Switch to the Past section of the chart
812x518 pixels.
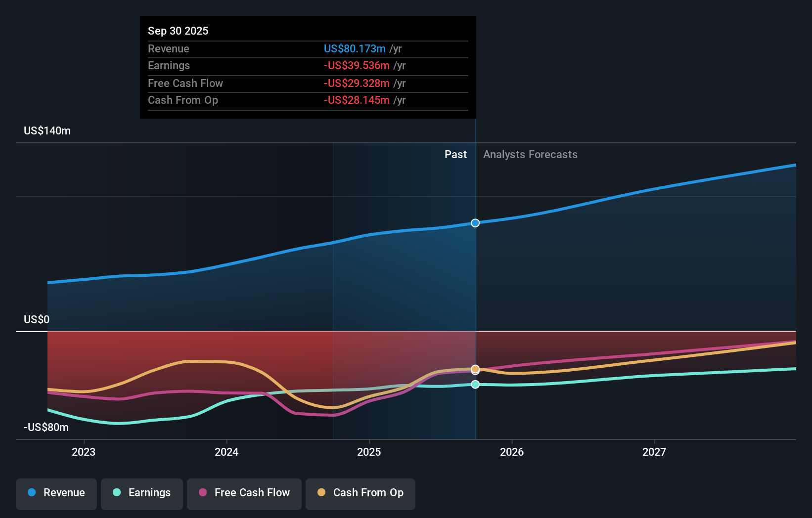[455, 154]
